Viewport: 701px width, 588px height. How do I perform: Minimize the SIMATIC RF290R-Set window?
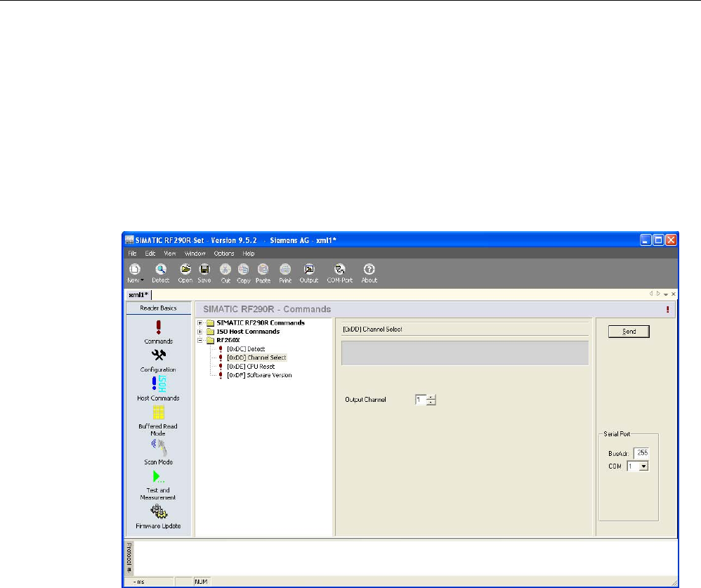[646, 240]
